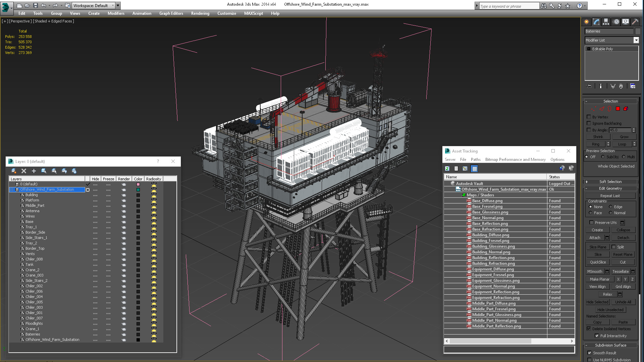Screen dimensions: 644x362
Task: Expand the Editable Poly stack entry
Action: 589,49
